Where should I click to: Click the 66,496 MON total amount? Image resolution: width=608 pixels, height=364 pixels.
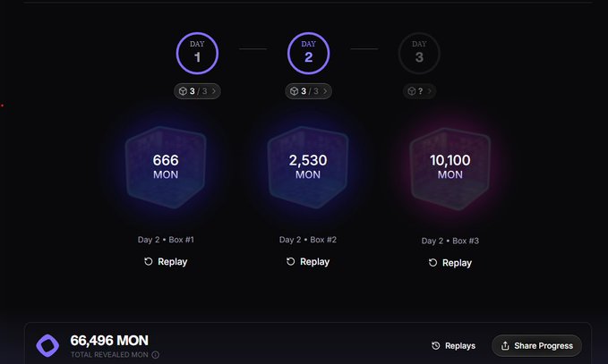click(109, 340)
